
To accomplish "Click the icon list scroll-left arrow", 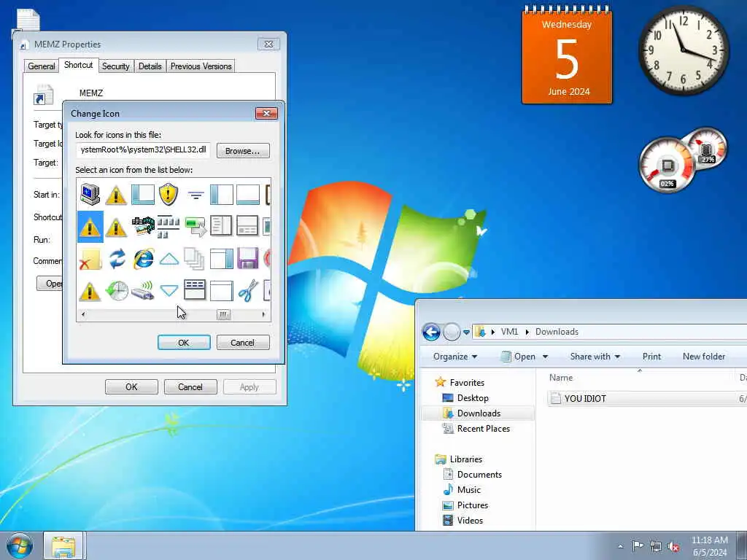I will click(x=83, y=314).
